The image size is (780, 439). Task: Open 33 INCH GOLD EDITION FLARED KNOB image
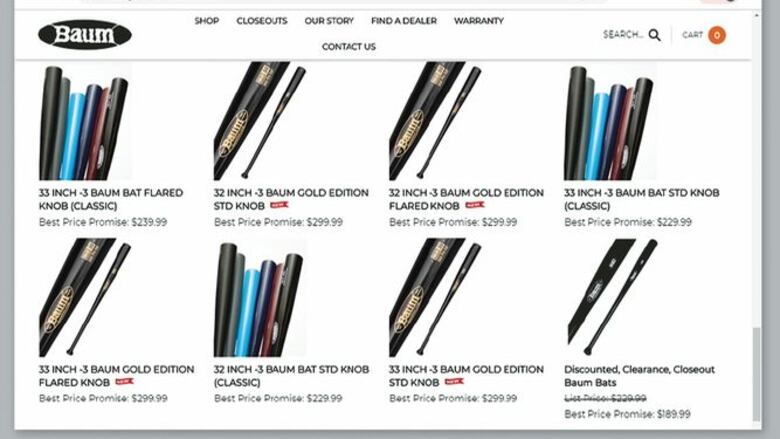[x=85, y=297]
